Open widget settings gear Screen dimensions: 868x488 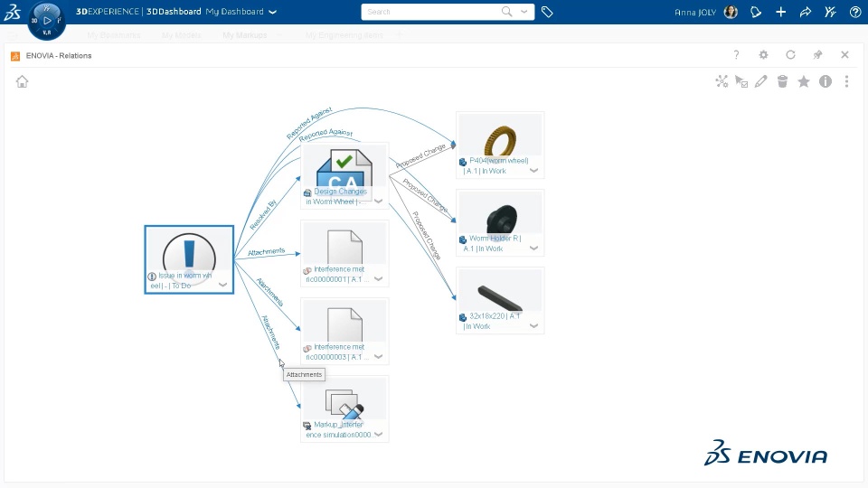pos(763,55)
